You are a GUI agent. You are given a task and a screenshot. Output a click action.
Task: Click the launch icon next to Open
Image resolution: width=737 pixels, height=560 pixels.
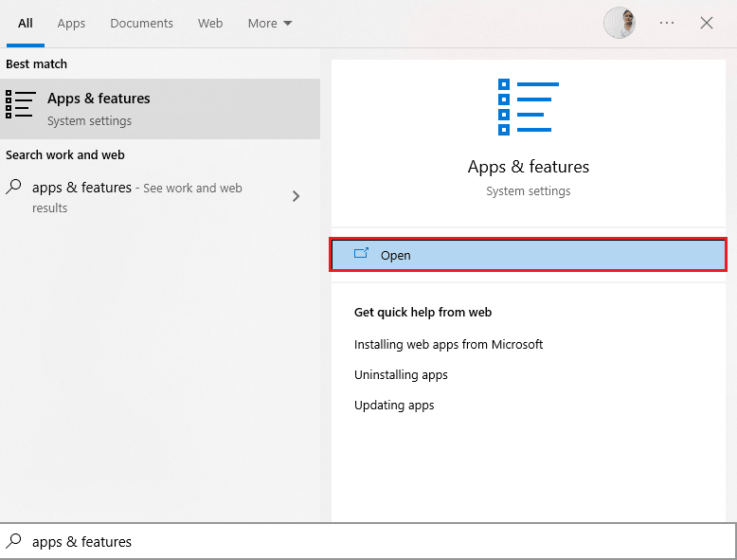pos(361,254)
